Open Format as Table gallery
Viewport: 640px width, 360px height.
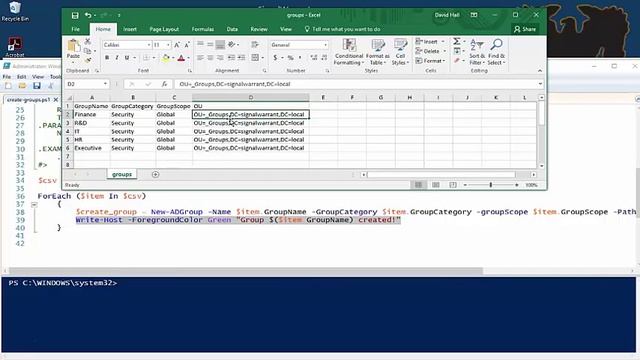pyautogui.click(x=378, y=52)
